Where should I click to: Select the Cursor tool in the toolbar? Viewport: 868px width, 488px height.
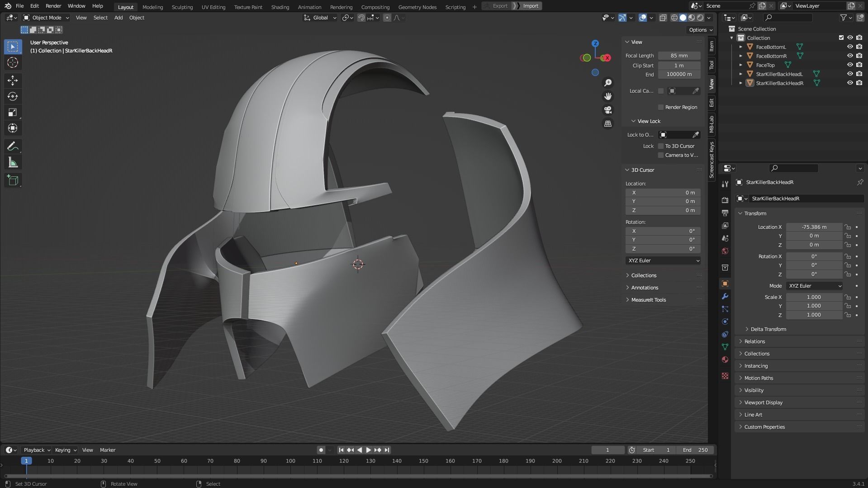coord(13,62)
